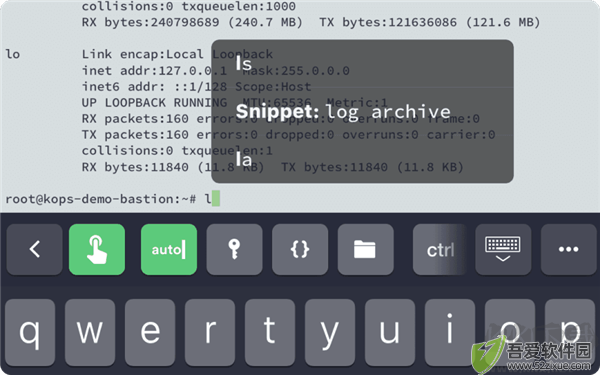The height and width of the screenshot is (375, 600).
Task: Select the 'Snippet: log archive' suggestion
Action: point(362,111)
